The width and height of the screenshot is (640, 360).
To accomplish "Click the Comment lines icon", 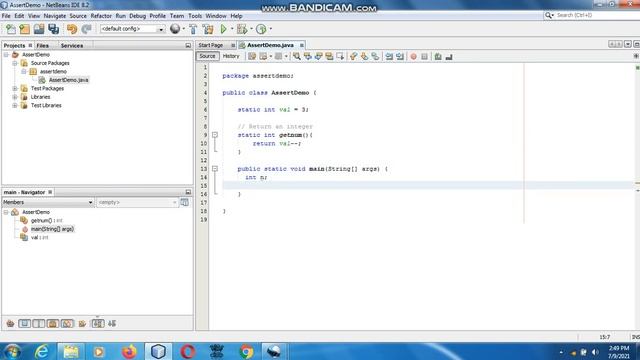I will (438, 57).
